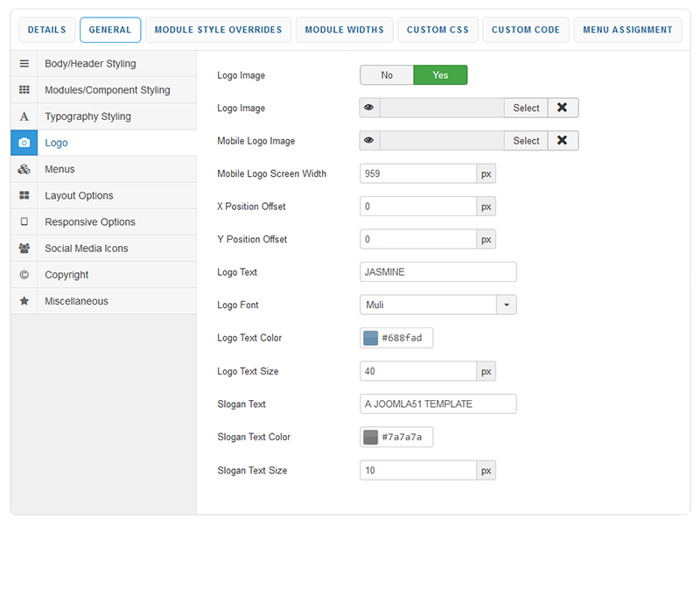
Task: Clear the Mobile Logo Image selection
Action: [x=563, y=141]
